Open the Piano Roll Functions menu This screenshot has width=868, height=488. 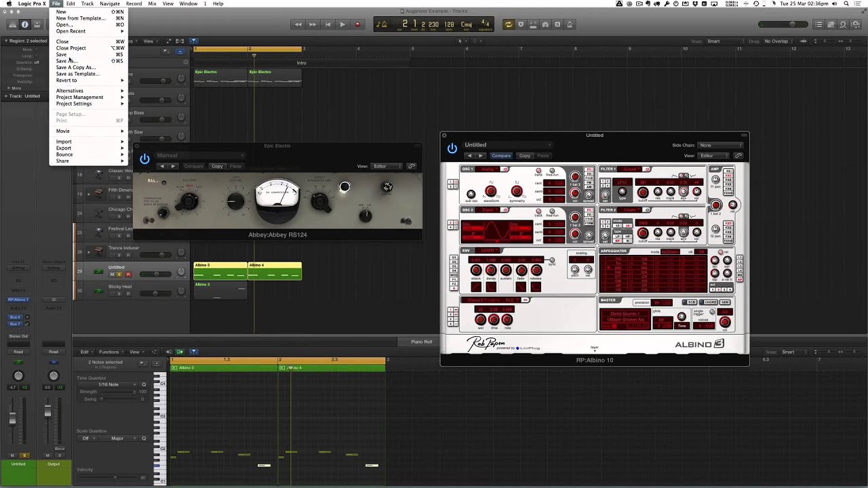[x=111, y=352]
